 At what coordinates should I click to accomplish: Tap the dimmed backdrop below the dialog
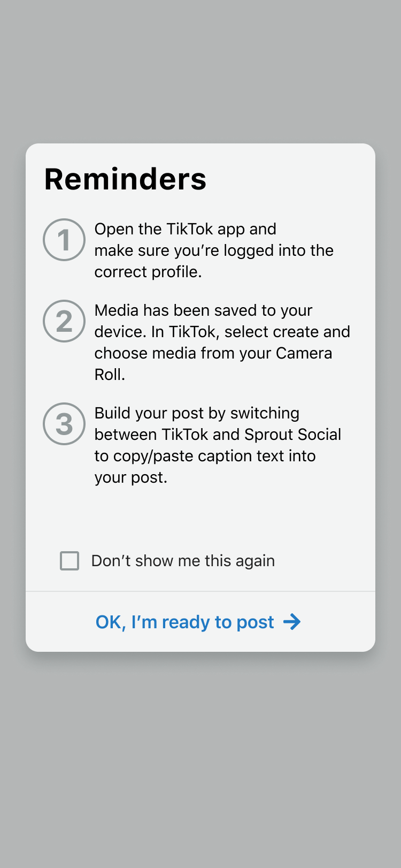pos(200,760)
